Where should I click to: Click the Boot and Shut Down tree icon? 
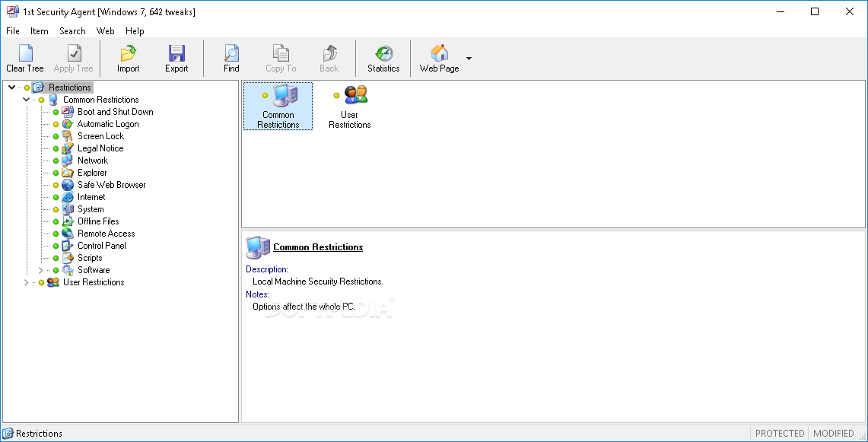(x=68, y=112)
